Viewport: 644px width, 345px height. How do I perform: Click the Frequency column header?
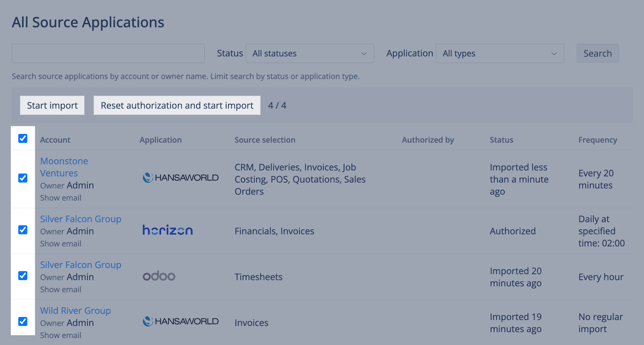coord(598,140)
